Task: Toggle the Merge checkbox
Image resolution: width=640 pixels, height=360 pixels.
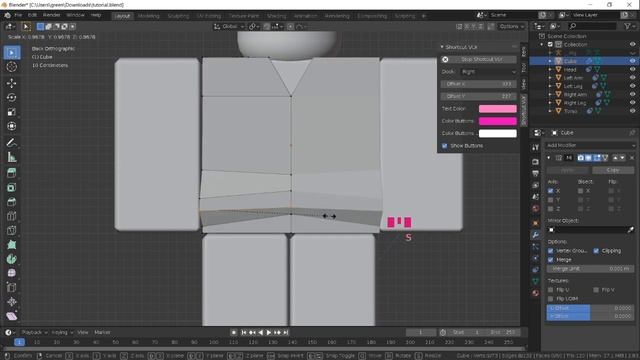Action: [550, 260]
